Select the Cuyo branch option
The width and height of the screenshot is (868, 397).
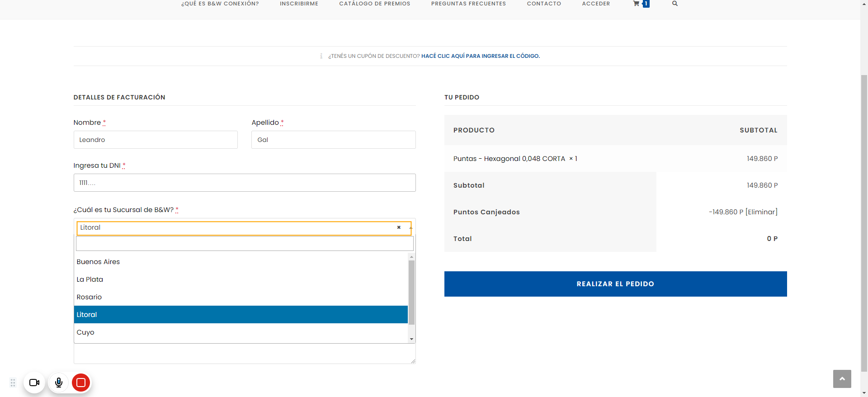click(85, 332)
